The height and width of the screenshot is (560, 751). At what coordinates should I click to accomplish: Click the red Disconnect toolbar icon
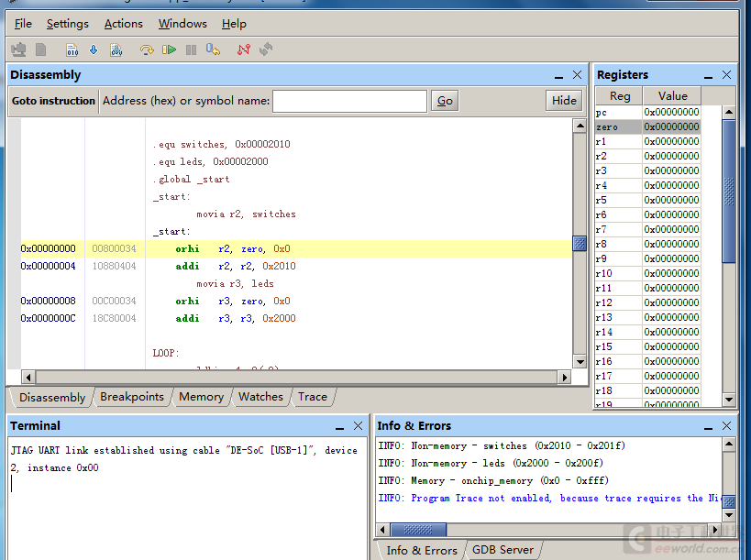point(243,49)
